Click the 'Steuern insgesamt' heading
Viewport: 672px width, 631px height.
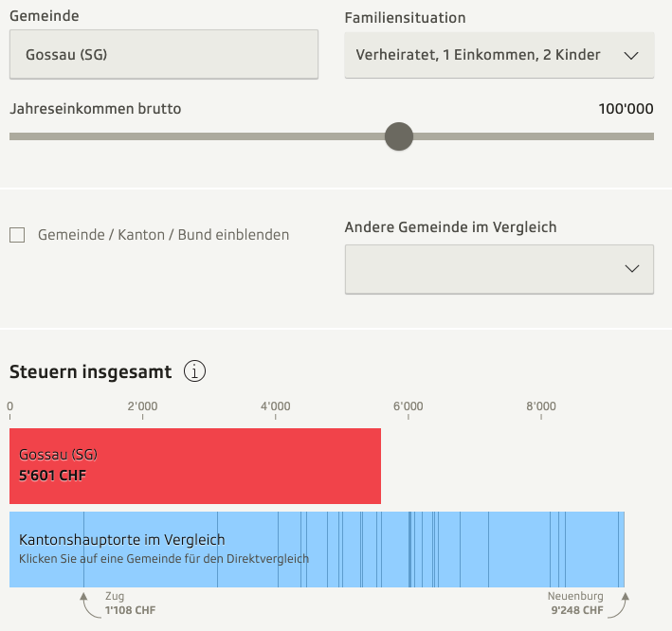(91, 371)
